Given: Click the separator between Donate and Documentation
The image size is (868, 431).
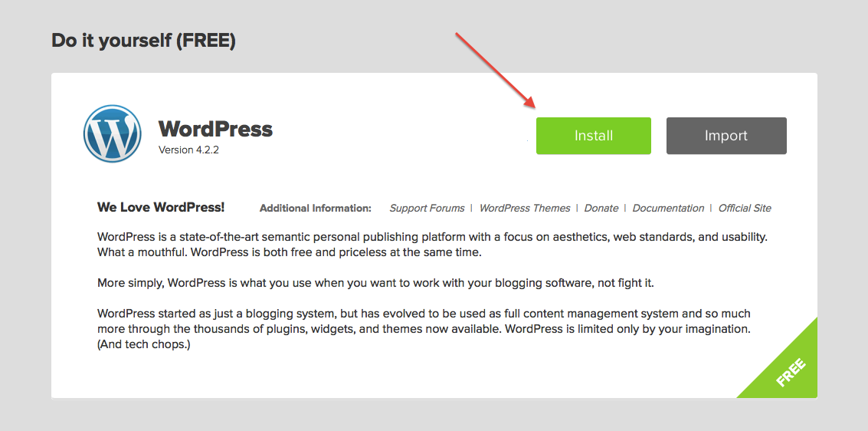Looking at the screenshot, I should click(625, 208).
